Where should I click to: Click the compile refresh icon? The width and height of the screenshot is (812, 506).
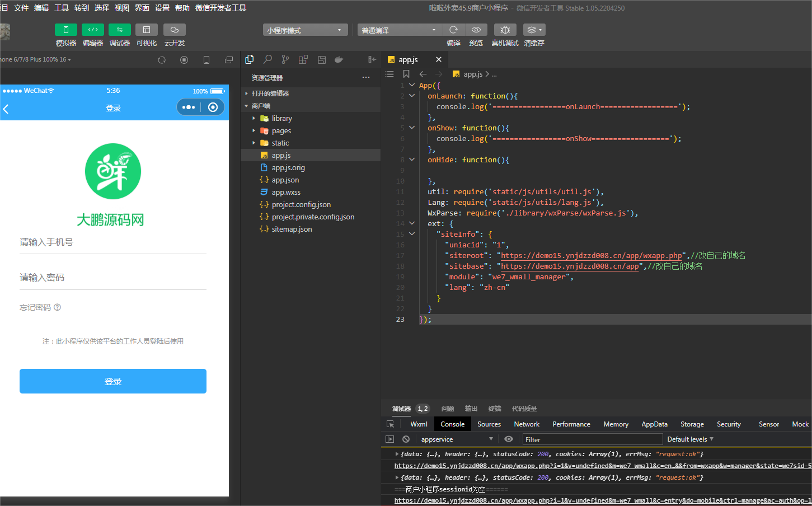453,30
